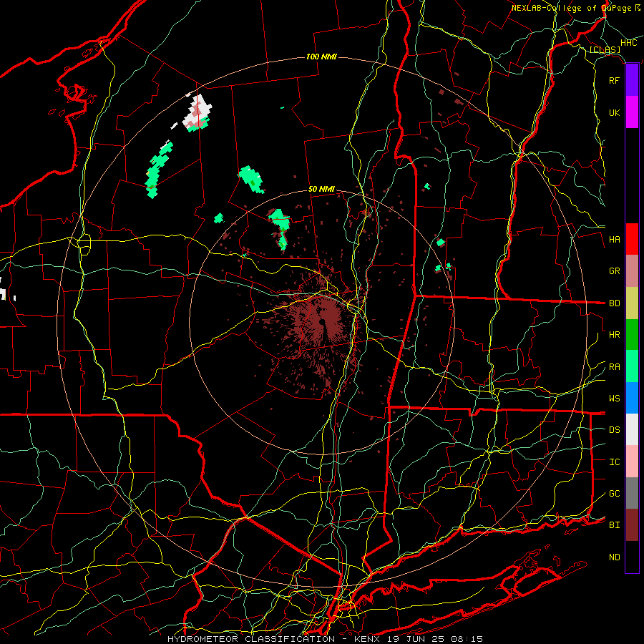
Task: Click the 'HHC' product label
Action: pyautogui.click(x=629, y=43)
